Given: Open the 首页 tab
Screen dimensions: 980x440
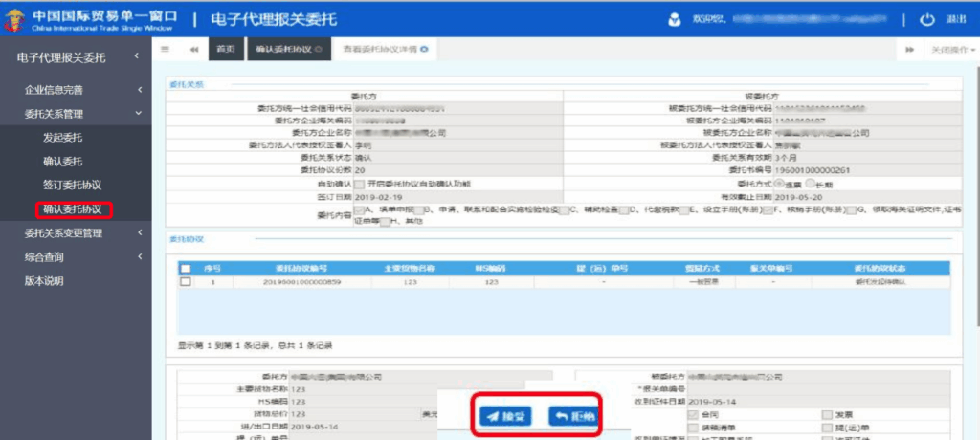Looking at the screenshot, I should (226, 50).
